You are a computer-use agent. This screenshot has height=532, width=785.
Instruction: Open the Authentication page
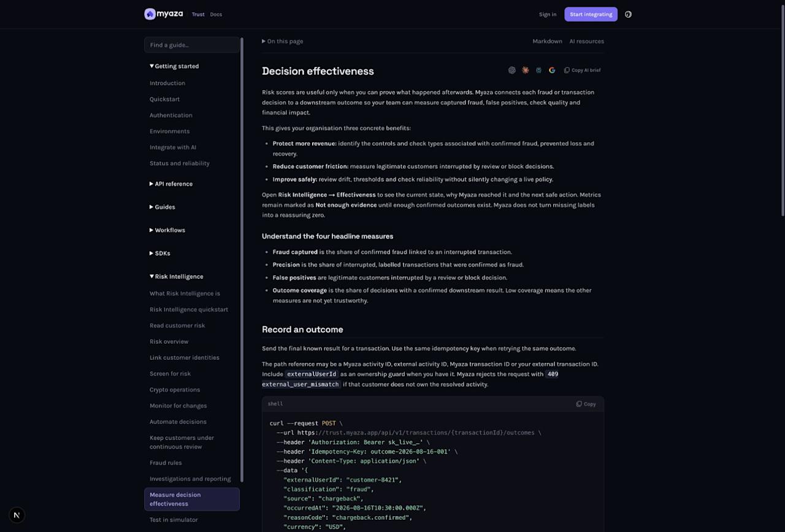point(171,115)
